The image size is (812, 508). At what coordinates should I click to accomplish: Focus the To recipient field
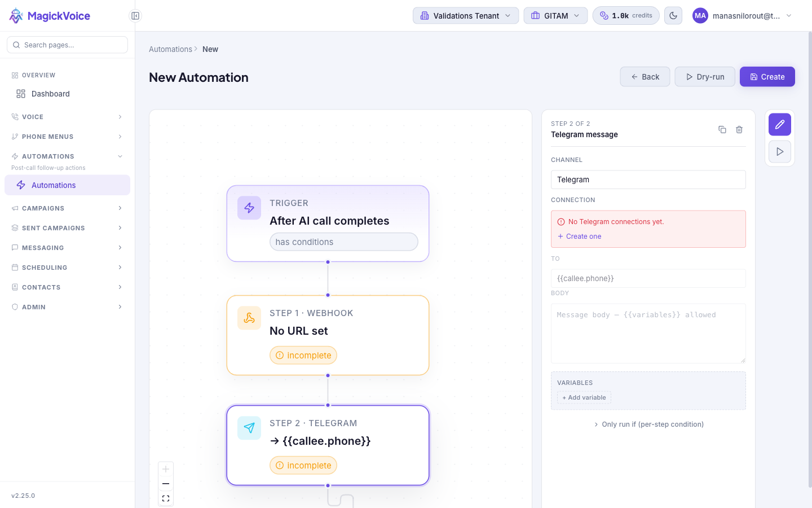[648, 278]
